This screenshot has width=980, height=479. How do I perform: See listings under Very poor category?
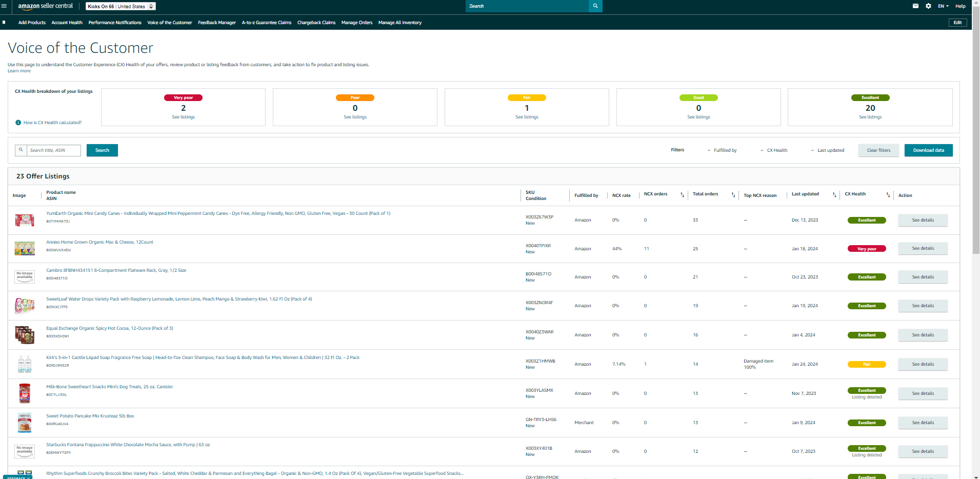click(183, 117)
